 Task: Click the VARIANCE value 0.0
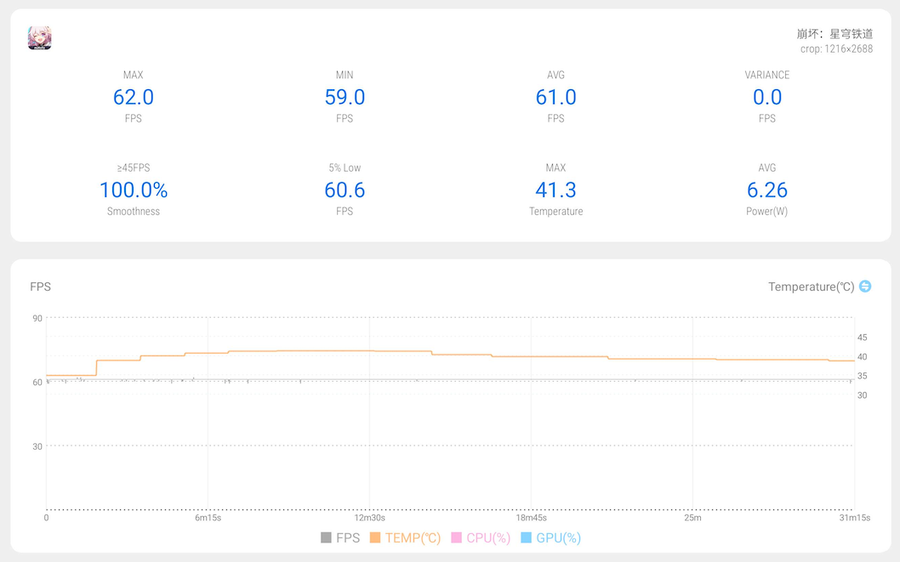point(767,97)
